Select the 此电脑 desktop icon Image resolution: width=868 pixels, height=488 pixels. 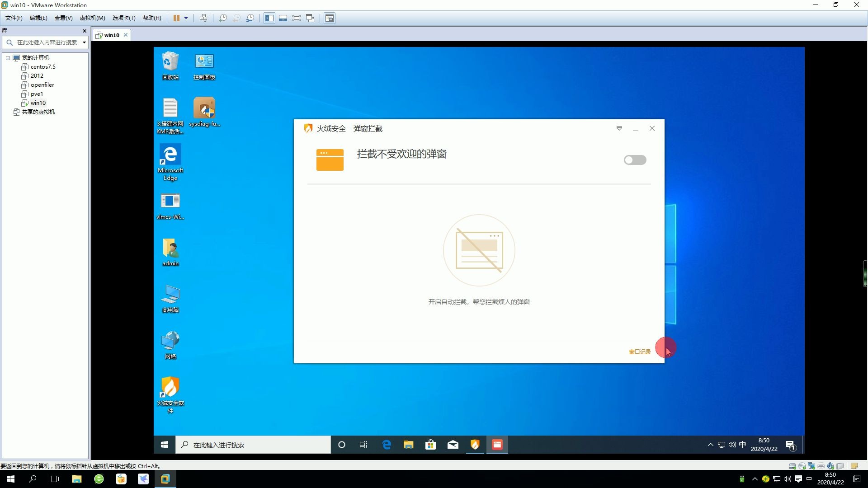coord(170,299)
